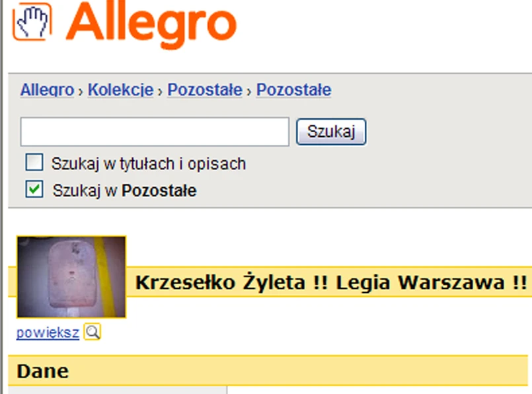Go to the Kolekcje breadcrumb category
532x394 pixels.
121,90
